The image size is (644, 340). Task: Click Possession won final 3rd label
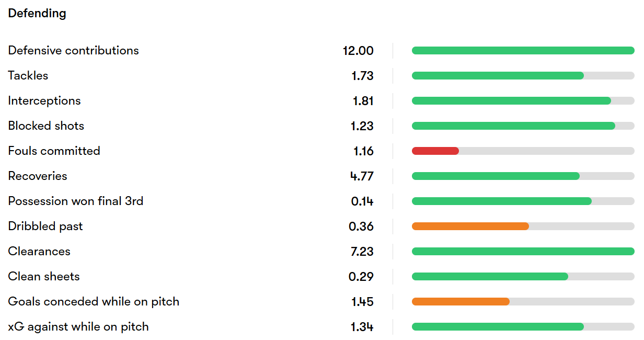pos(76,201)
